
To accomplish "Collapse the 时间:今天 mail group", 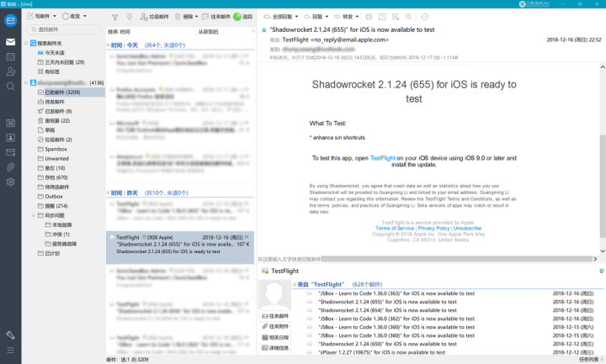I will coord(109,45).
